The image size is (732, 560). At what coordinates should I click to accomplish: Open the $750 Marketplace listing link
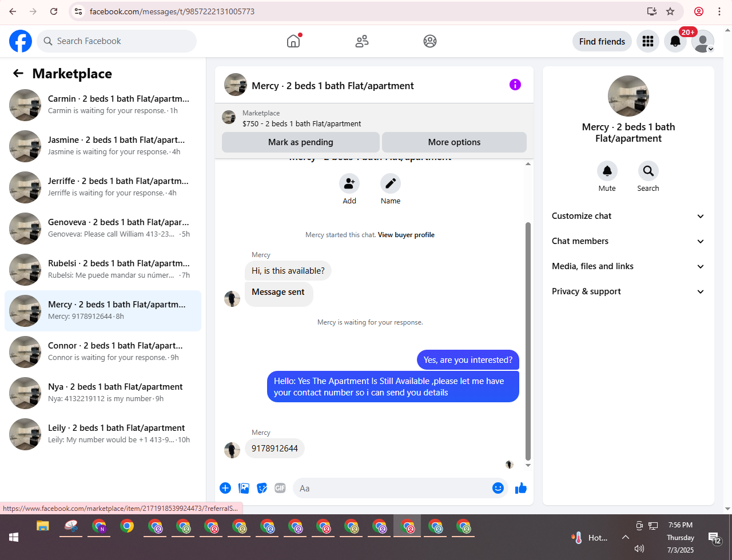pos(302,123)
